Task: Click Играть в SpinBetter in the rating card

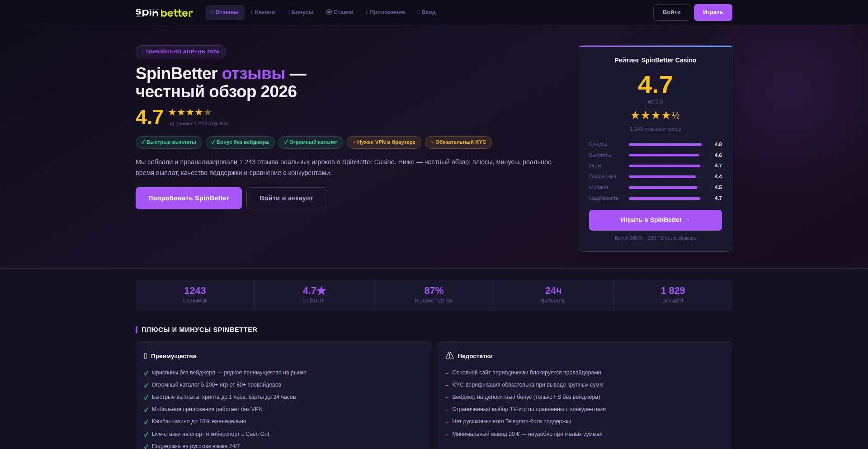Action: [655, 220]
